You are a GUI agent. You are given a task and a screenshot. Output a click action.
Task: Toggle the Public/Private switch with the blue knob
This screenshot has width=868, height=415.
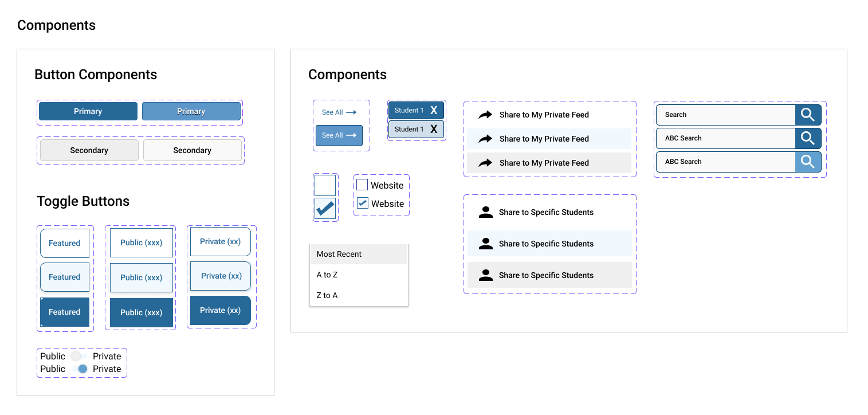pos(80,369)
